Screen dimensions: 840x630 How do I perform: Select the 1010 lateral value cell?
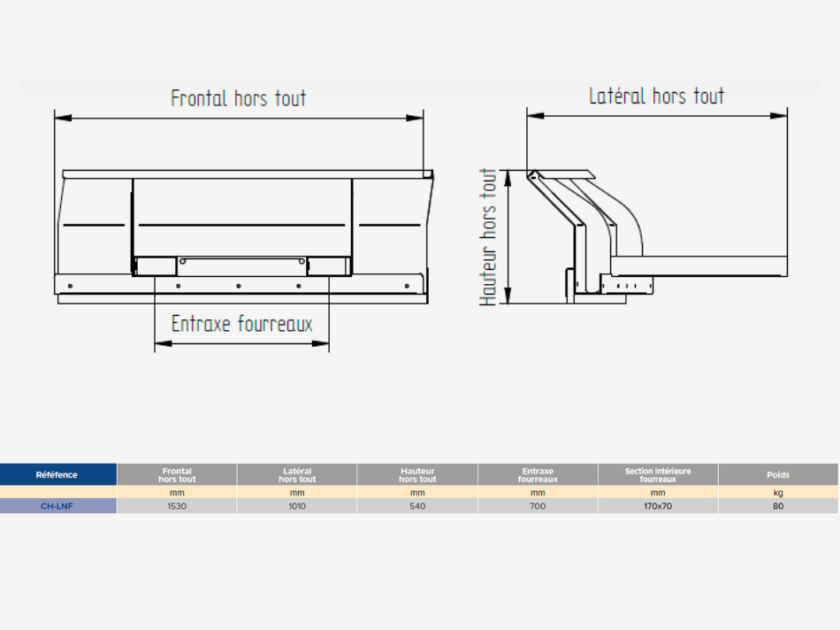pyautogui.click(x=297, y=506)
